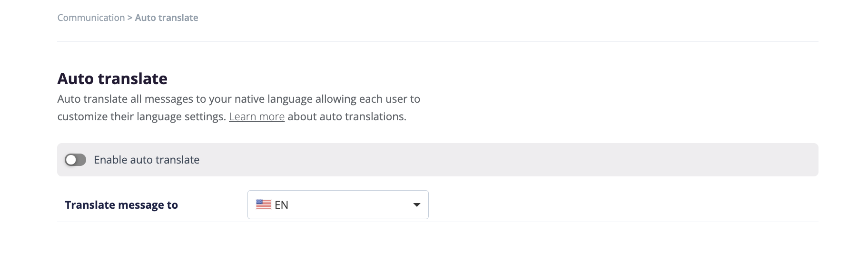Image resolution: width=868 pixels, height=271 pixels.
Task: Open the Translate message to language dropdown
Action: coord(338,204)
